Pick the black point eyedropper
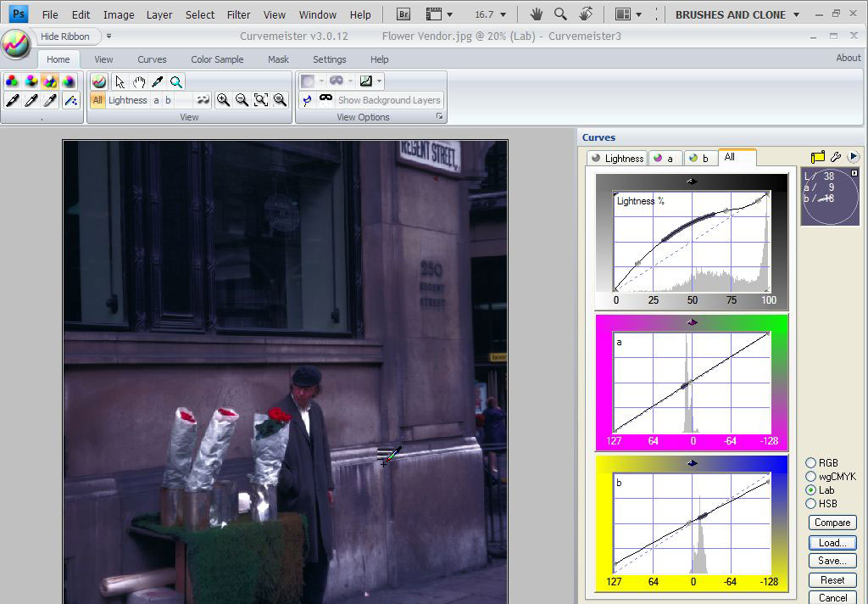868x604 pixels. (x=12, y=100)
